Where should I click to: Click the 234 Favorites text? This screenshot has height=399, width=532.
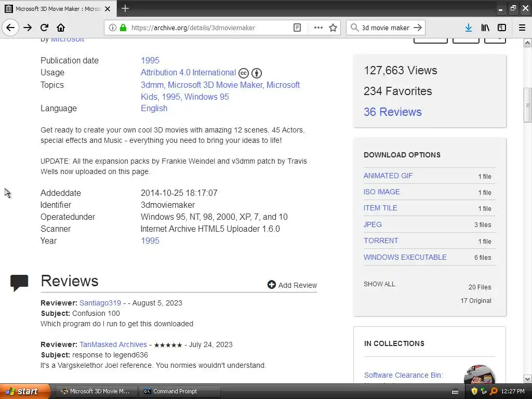tap(397, 91)
